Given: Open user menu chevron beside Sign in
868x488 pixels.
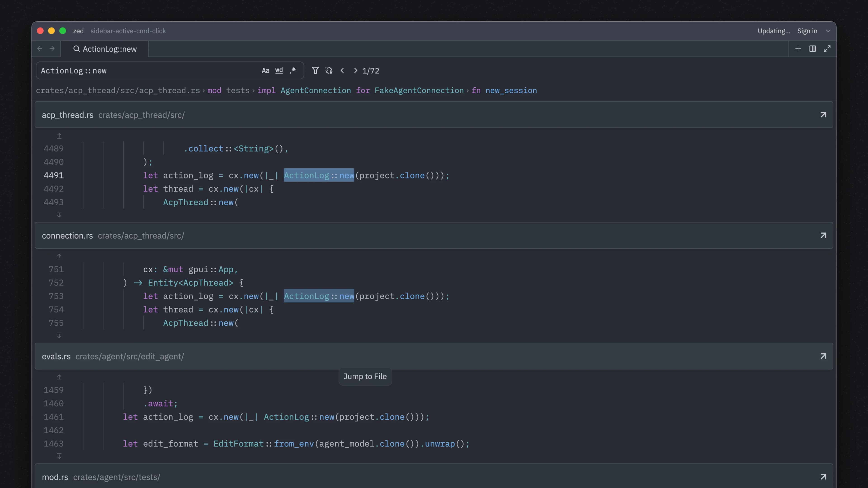Looking at the screenshot, I should coord(828,31).
